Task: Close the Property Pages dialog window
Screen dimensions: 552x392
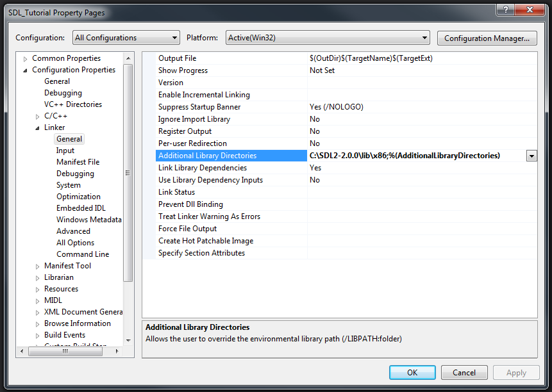Action: coord(530,11)
